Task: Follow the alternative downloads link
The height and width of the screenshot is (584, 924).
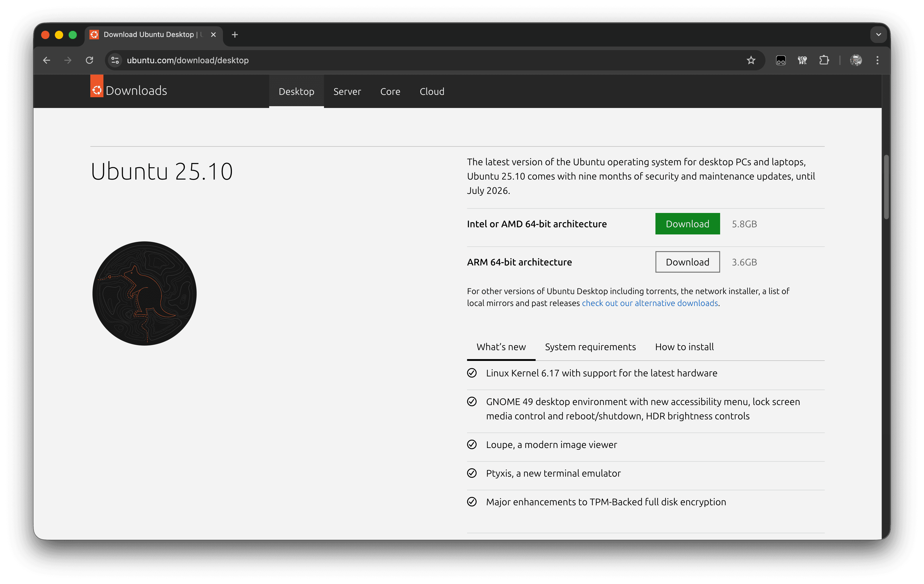Action: point(650,303)
